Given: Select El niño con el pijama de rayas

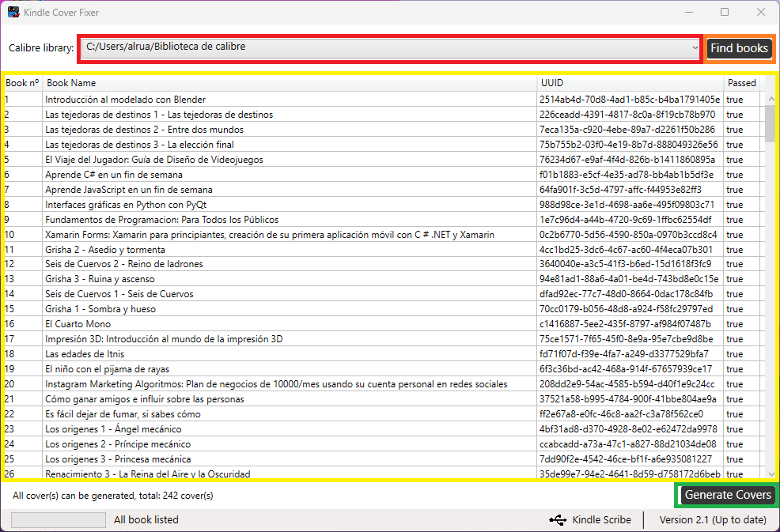Looking at the screenshot, I should (x=382, y=369).
